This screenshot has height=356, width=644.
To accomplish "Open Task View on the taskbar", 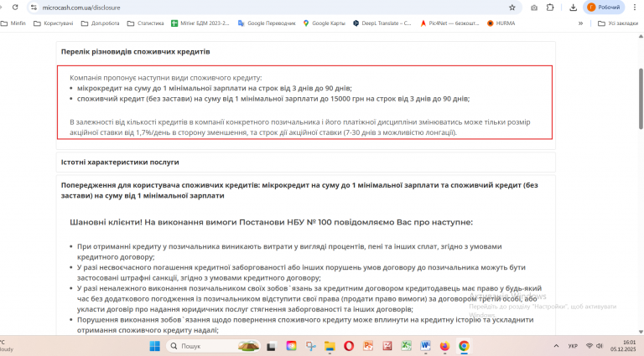I will tap(271, 347).
